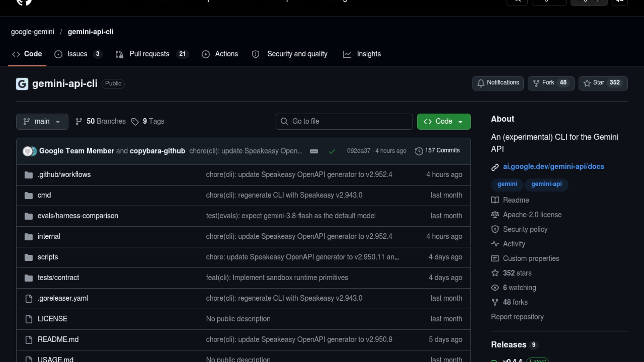
Task: Click the gemini-api topic tag
Action: coord(546,184)
